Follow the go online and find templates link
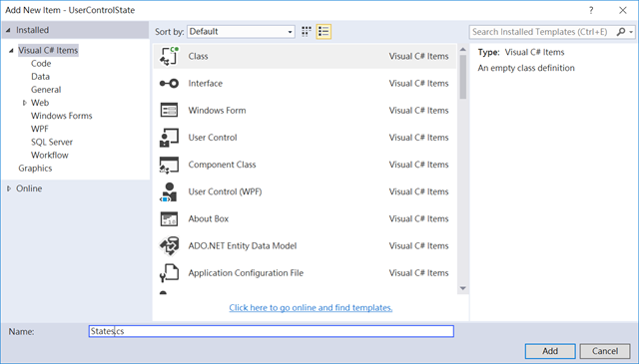639x364 pixels. [311, 308]
